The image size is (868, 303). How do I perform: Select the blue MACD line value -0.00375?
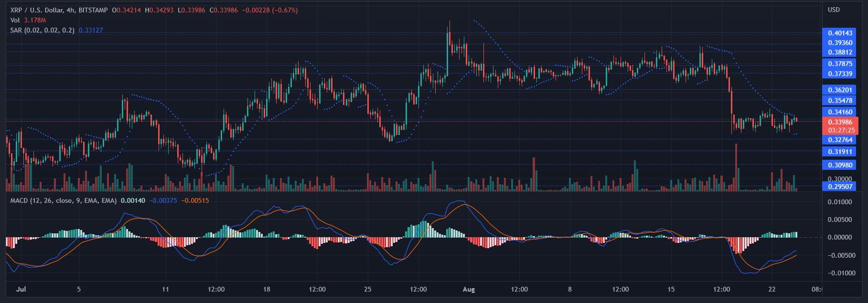pyautogui.click(x=163, y=201)
